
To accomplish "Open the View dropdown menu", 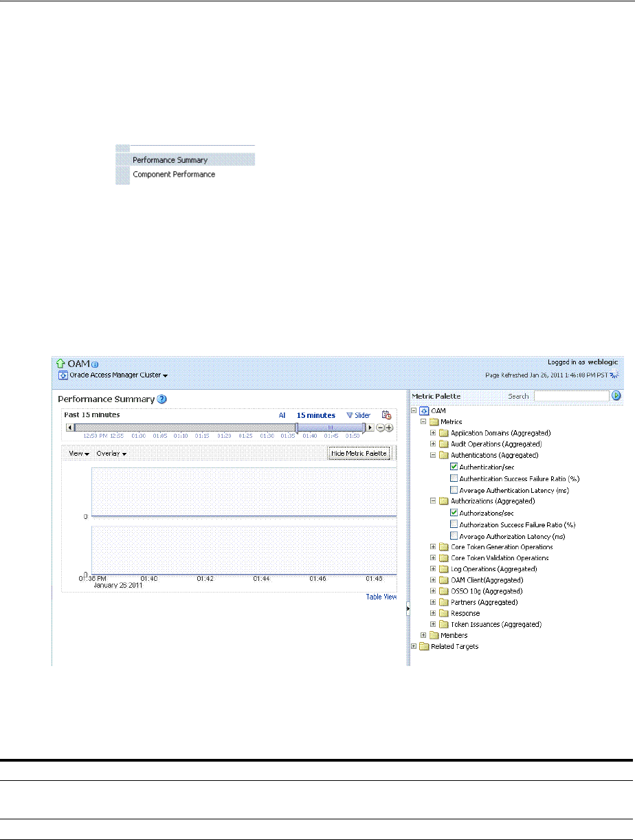I will (x=79, y=454).
